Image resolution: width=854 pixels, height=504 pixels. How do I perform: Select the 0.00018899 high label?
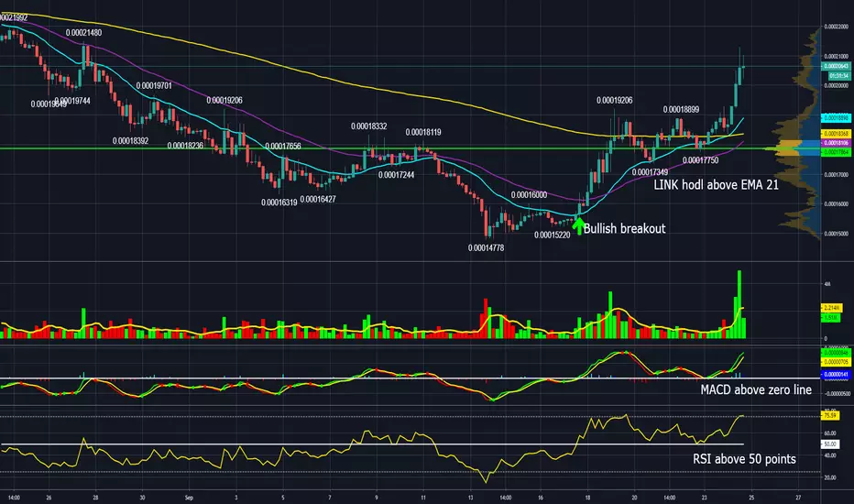tap(681, 110)
